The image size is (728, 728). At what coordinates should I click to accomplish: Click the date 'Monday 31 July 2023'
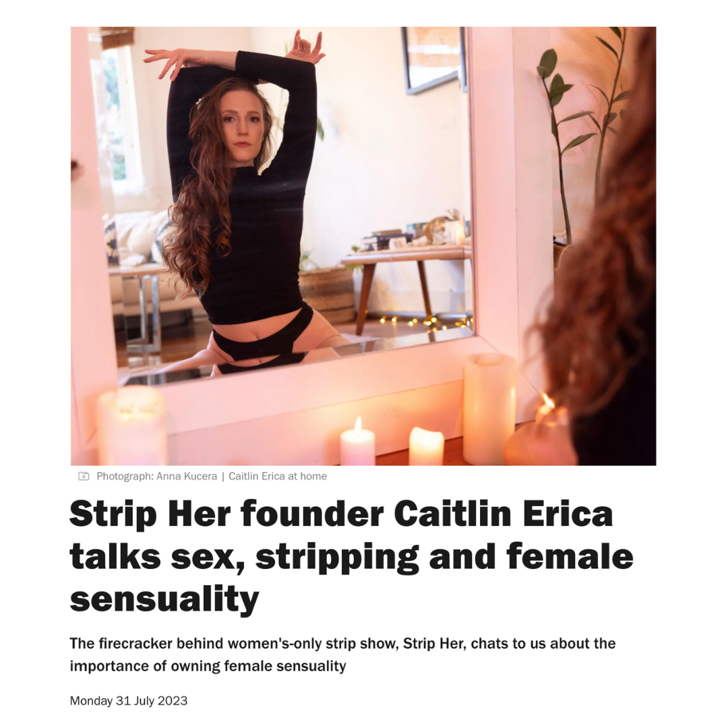[129, 700]
